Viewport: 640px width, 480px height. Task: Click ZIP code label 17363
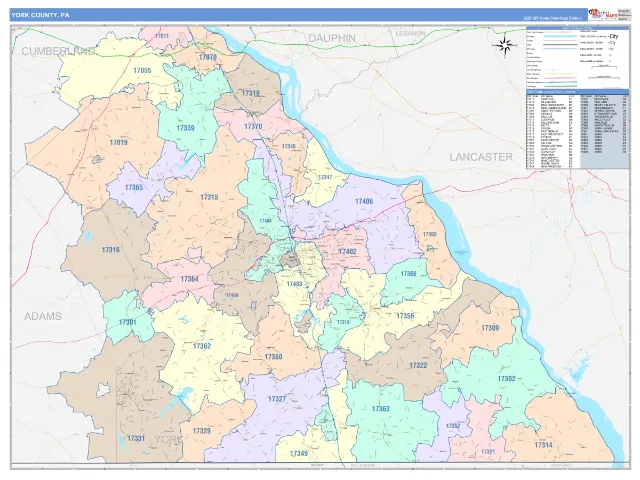[x=380, y=409]
